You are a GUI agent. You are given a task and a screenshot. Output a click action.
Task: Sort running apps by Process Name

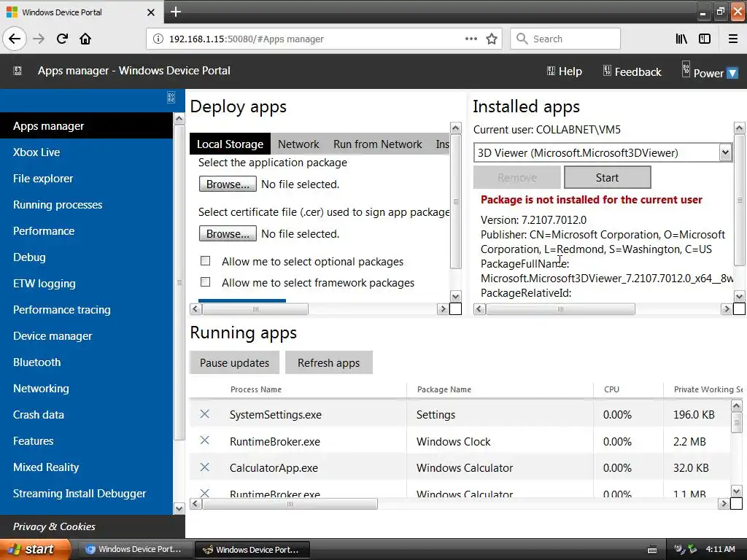(x=256, y=389)
